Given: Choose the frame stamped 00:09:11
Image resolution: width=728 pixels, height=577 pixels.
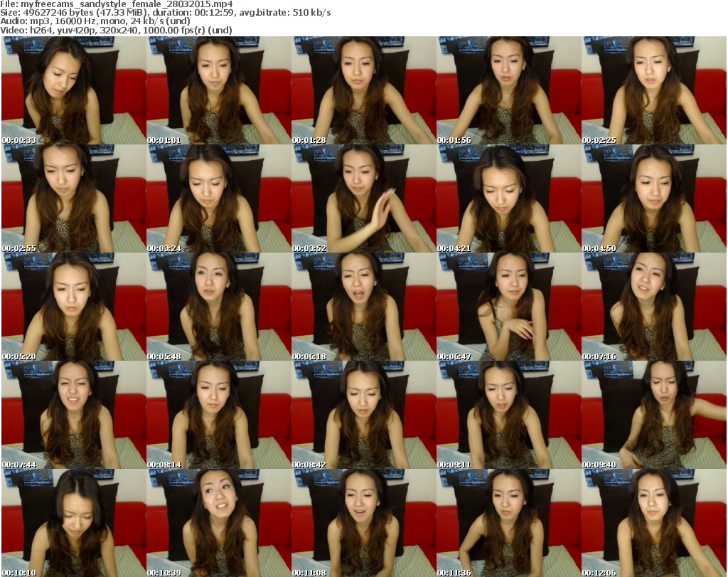Looking at the screenshot, I should (509, 415).
